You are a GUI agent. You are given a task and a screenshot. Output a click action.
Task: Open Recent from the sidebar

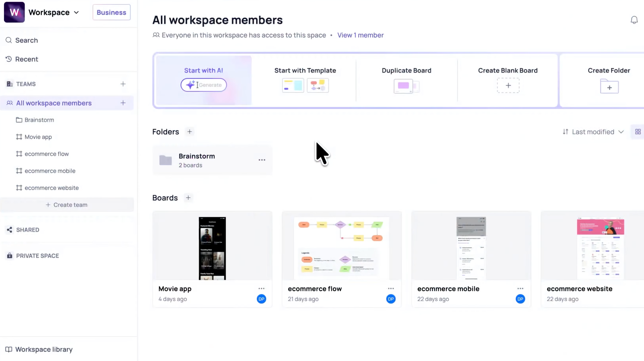[x=26, y=59]
